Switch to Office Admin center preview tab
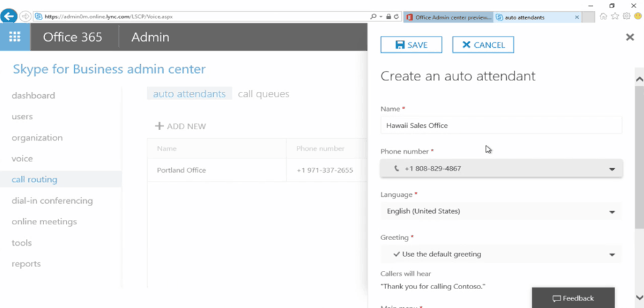Viewport: 644px width, 308px height. tap(448, 17)
